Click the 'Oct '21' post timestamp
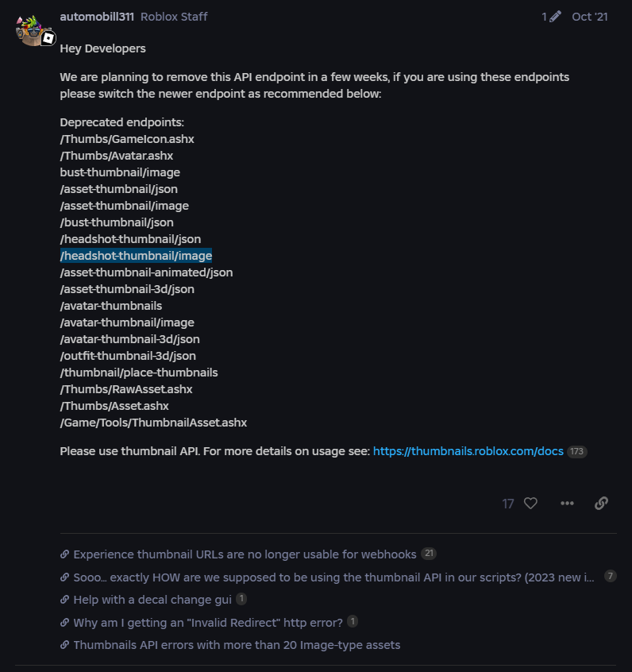Viewport: 632px width, 672px height. pyautogui.click(x=591, y=16)
